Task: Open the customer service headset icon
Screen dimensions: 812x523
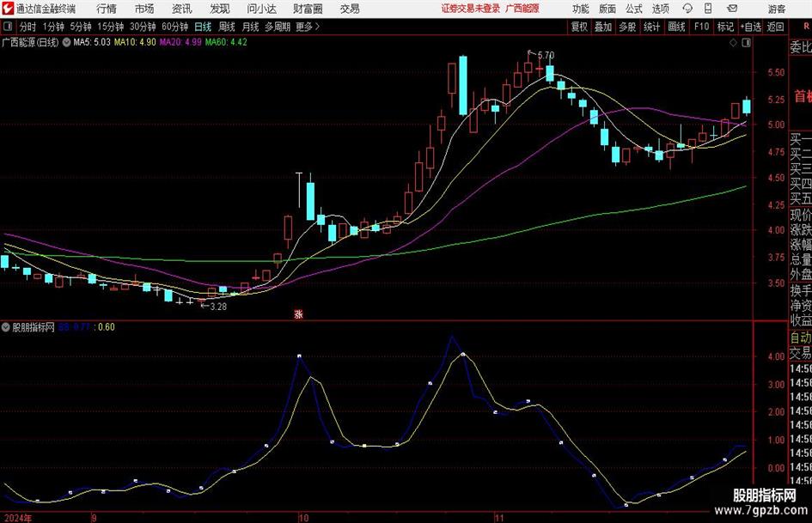Action: [x=687, y=9]
